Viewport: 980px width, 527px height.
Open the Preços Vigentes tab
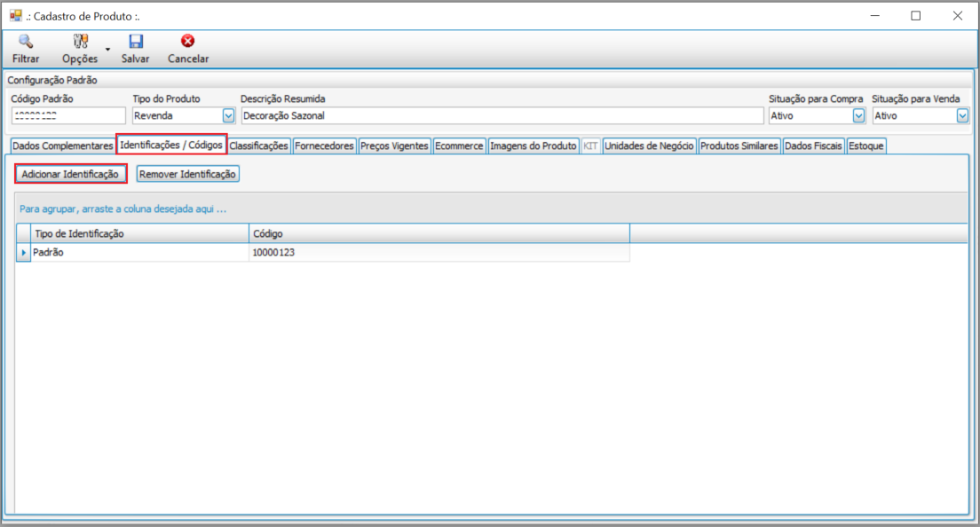pyautogui.click(x=394, y=146)
